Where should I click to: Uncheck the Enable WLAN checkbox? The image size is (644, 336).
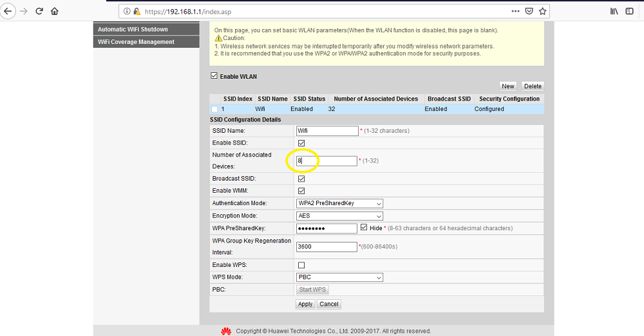tap(214, 76)
